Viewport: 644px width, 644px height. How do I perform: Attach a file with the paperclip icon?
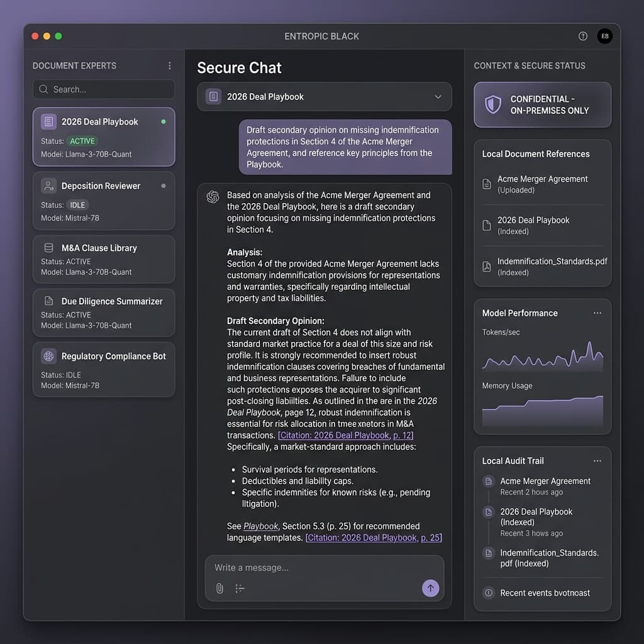pyautogui.click(x=219, y=588)
